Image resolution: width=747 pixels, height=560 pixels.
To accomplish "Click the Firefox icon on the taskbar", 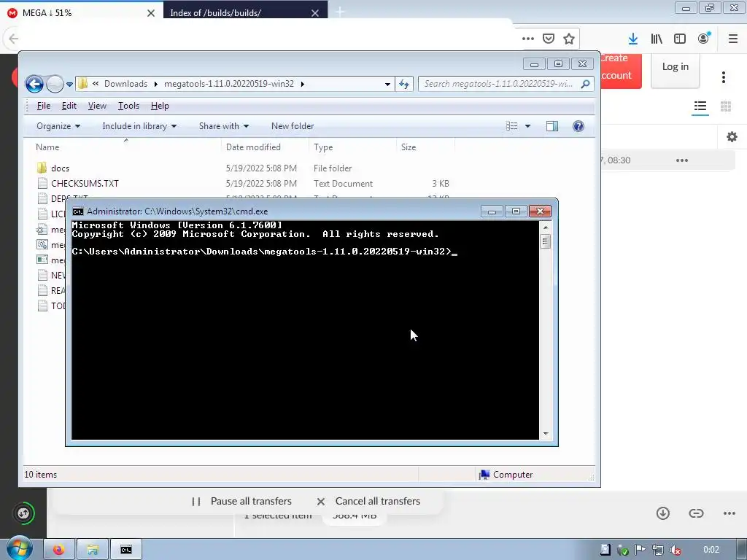I will 59,550.
